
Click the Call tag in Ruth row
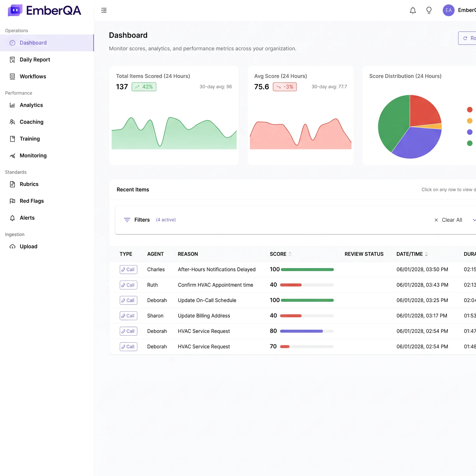[x=128, y=285]
